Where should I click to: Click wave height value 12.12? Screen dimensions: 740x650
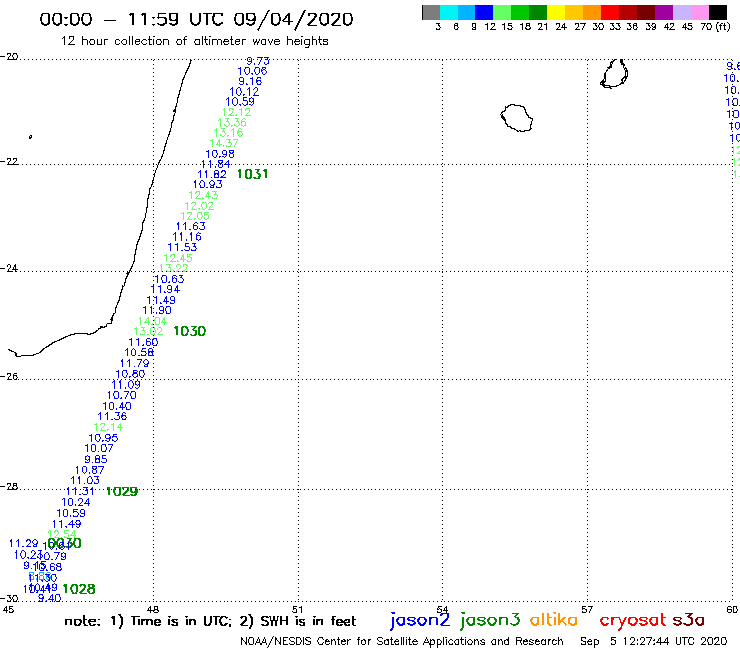point(236,112)
